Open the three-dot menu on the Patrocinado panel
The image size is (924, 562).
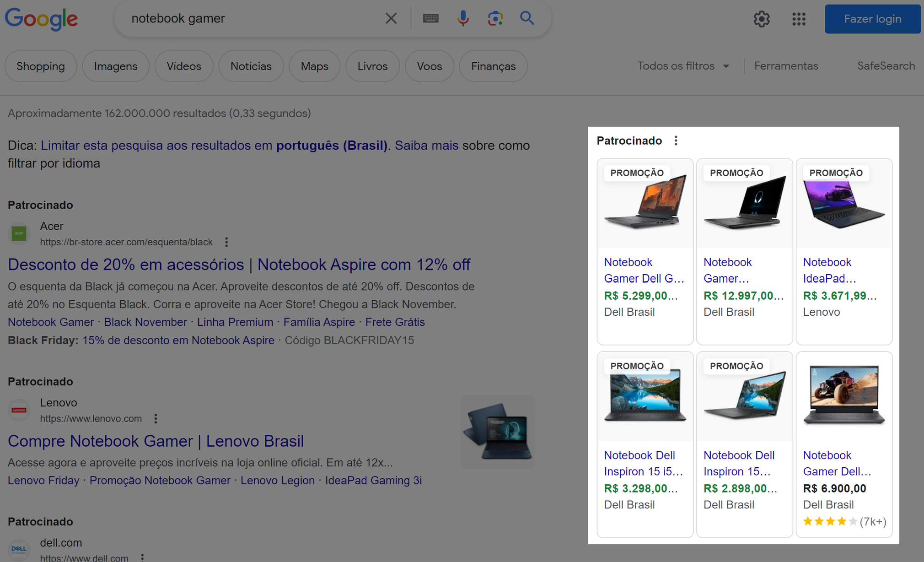[676, 141]
